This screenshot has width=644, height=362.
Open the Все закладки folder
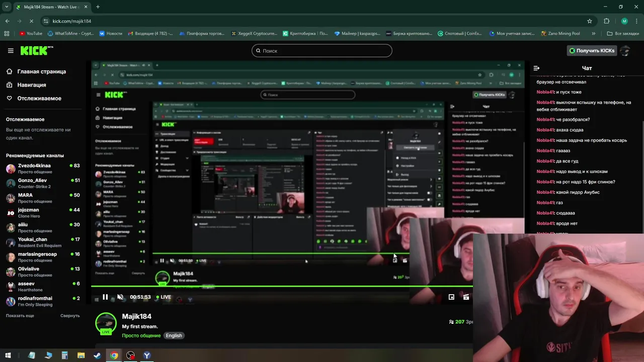[x=623, y=34]
